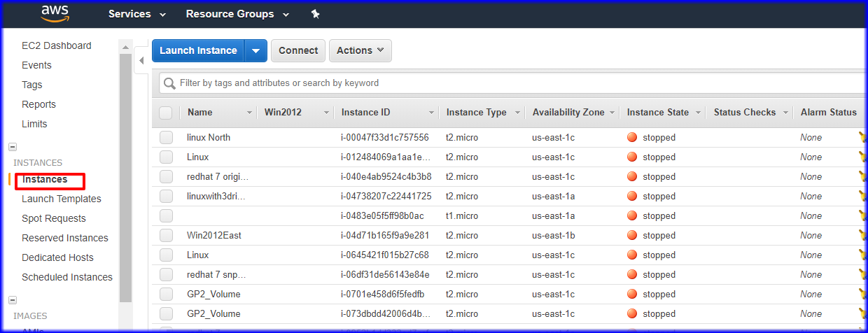
Task: Click instance ID i-06df31de56143e84e
Action: [386, 275]
